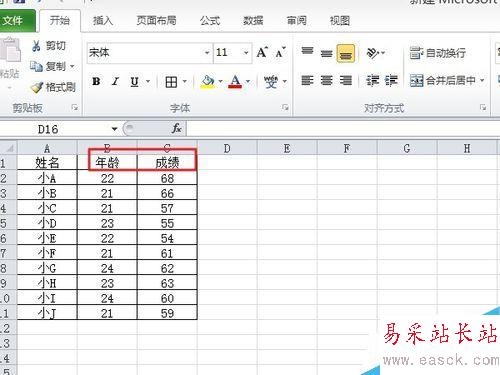Image resolution: width=500 pixels, height=375 pixels.
Task: Toggle bottom align highlighted button
Action: point(346,53)
